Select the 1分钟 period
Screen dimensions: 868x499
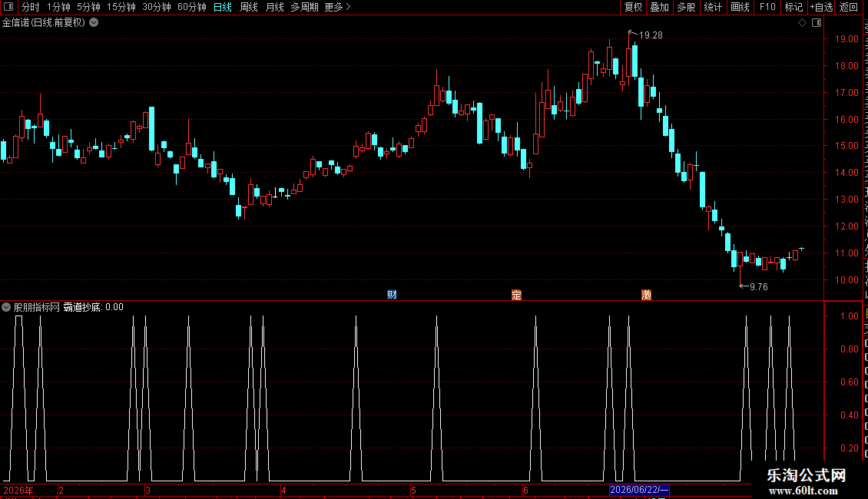pos(58,7)
